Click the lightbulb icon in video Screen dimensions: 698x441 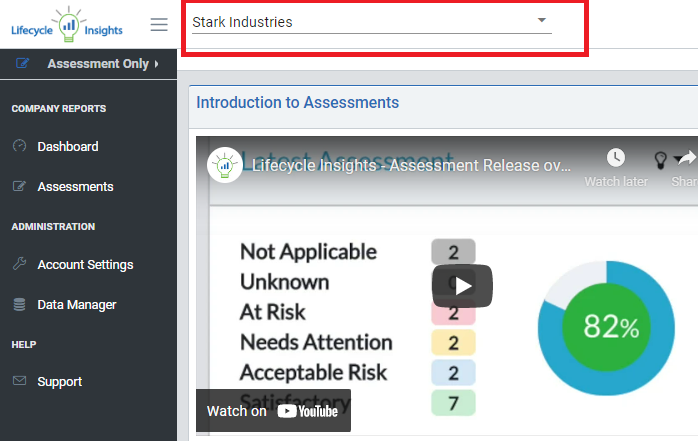661,160
